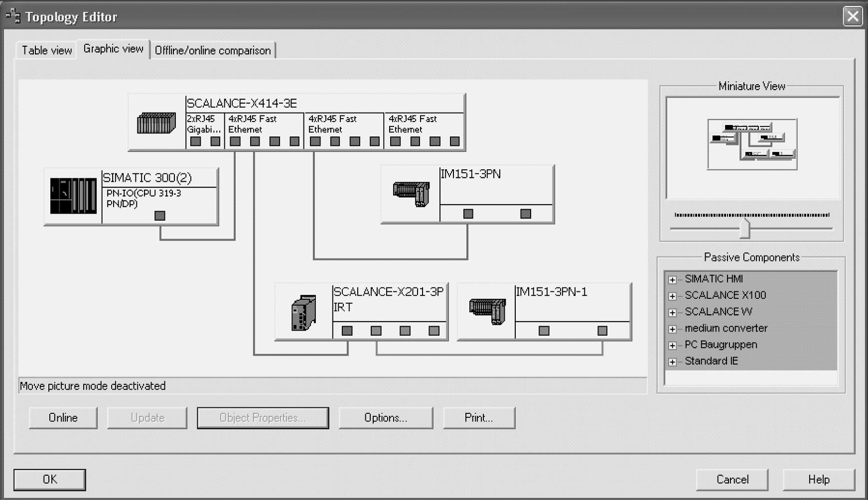
Task: Switch to the Table view tab
Action: tap(47, 50)
